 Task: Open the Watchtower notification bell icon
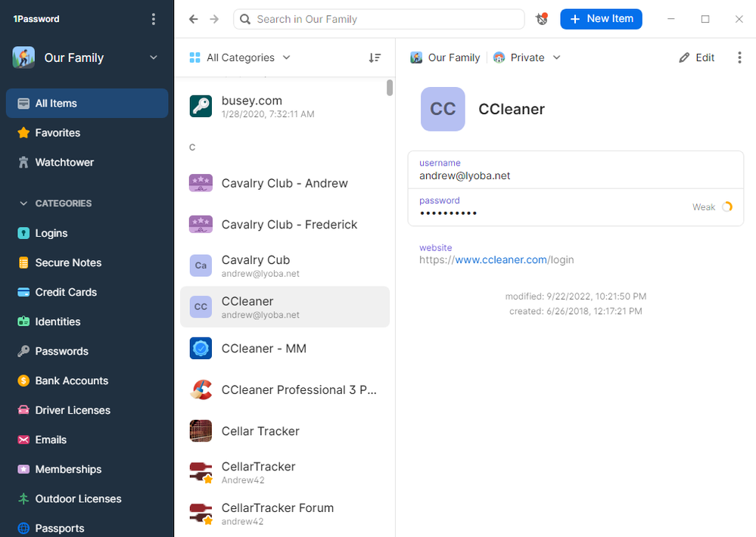(x=541, y=19)
